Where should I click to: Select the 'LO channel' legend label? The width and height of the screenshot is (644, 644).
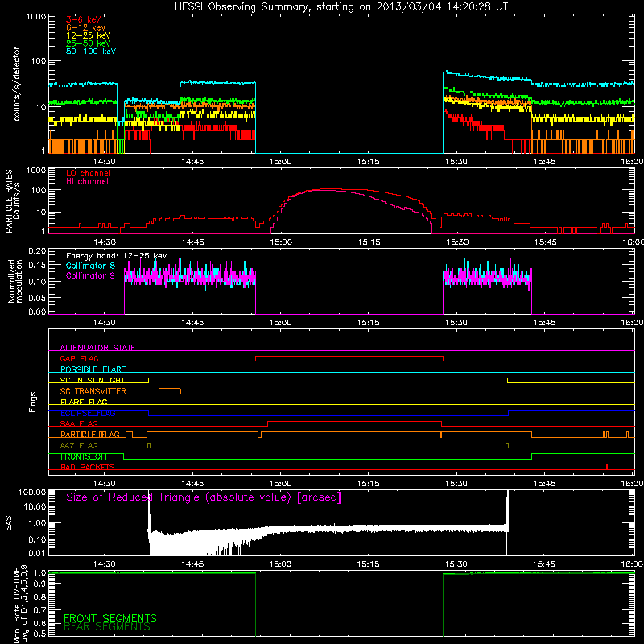(89, 173)
